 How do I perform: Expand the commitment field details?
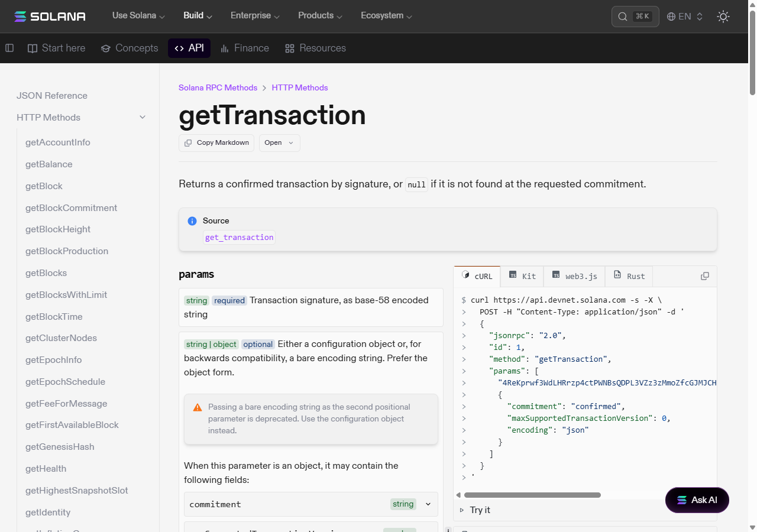tap(428, 504)
